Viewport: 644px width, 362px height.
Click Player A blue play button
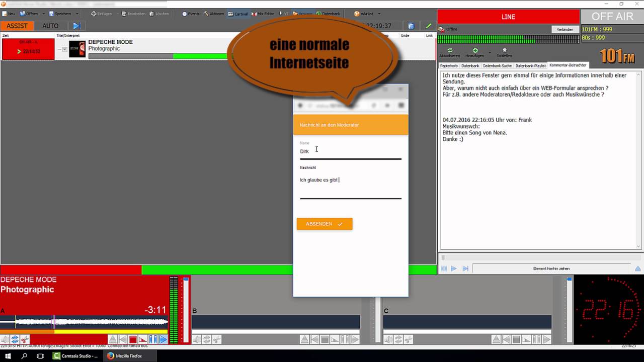pyautogui.click(x=163, y=339)
